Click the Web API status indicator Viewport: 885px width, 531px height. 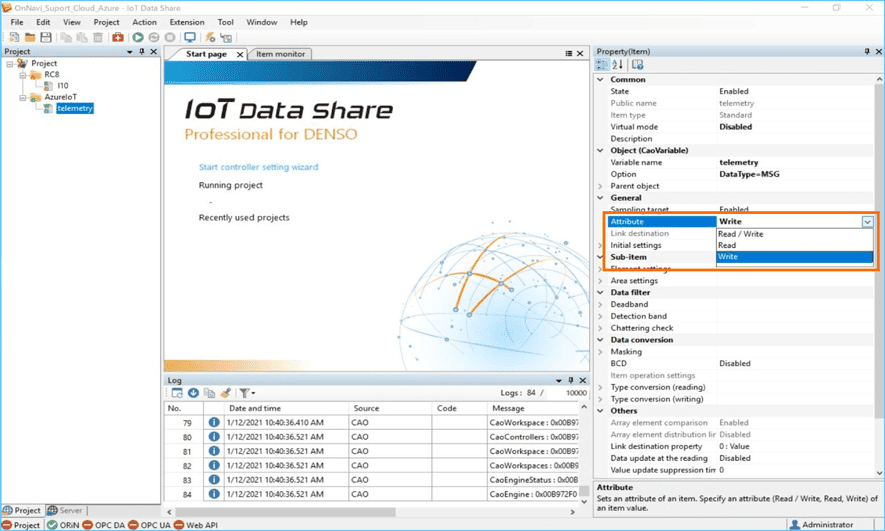point(195,525)
